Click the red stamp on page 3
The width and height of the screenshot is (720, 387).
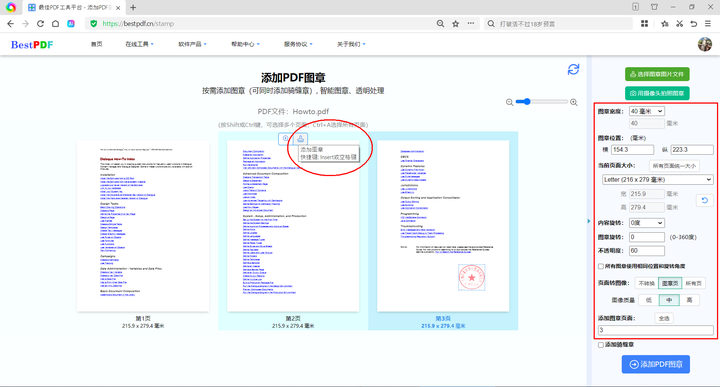(472, 277)
